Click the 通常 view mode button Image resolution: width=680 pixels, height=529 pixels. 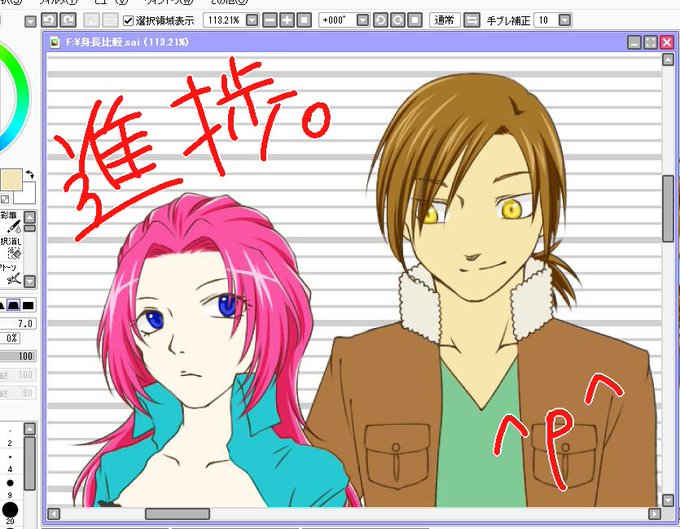(x=445, y=20)
